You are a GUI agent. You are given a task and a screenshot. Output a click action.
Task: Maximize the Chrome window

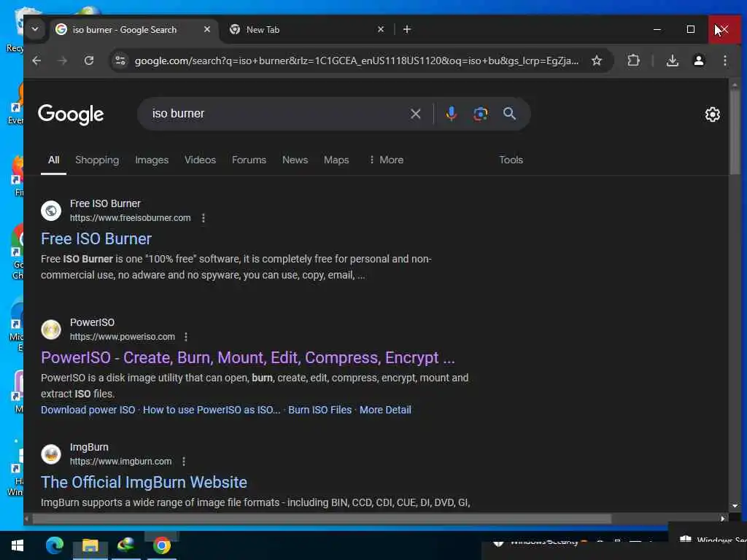point(690,29)
